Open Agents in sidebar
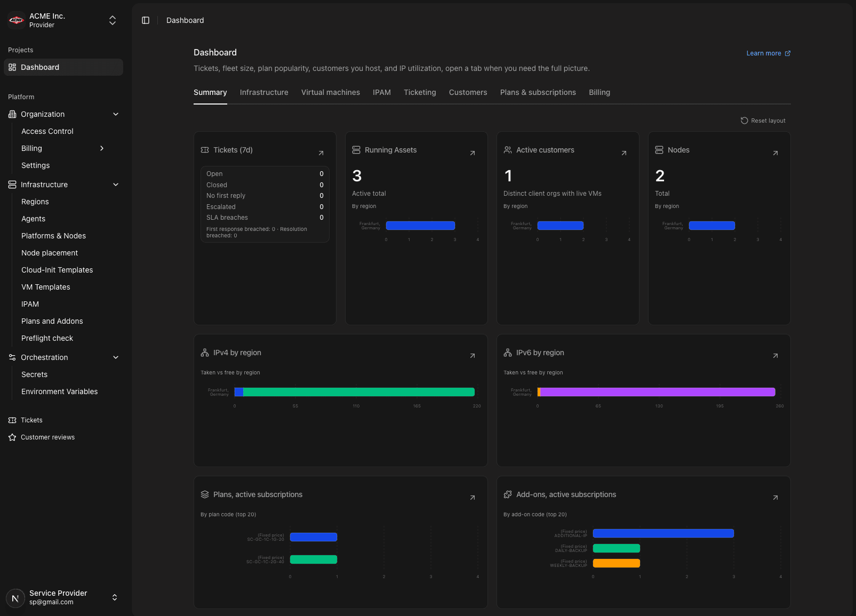The width and height of the screenshot is (856, 616). [34, 219]
